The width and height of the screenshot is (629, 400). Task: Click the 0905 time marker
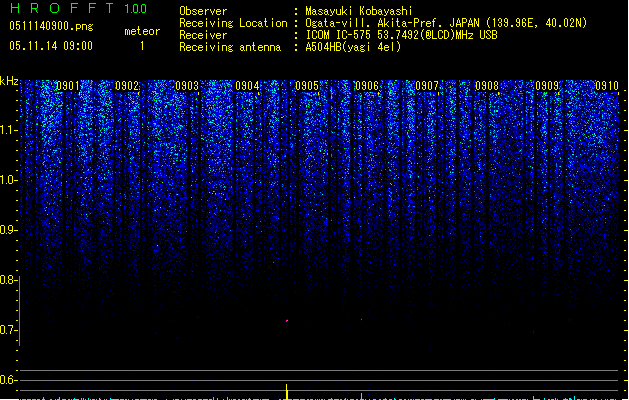pyautogui.click(x=307, y=86)
